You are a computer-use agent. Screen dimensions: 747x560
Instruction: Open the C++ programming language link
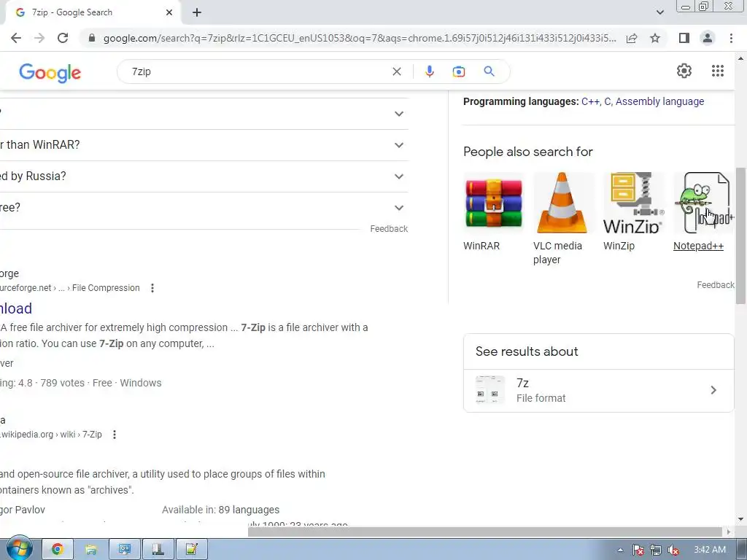click(x=590, y=101)
